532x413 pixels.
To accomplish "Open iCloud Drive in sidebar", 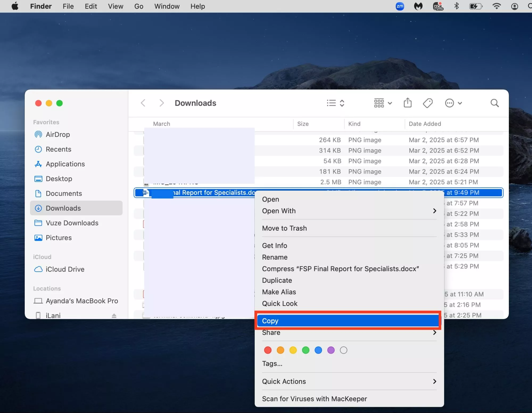I will (65, 269).
